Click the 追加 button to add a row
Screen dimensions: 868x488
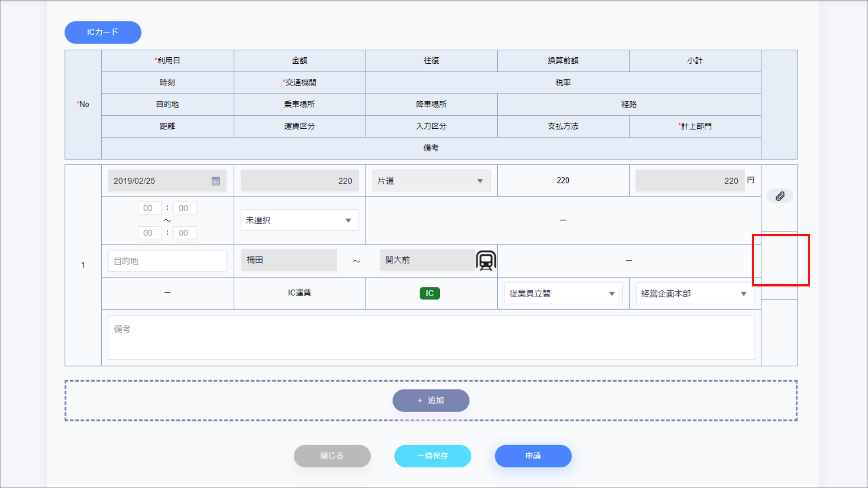point(430,400)
